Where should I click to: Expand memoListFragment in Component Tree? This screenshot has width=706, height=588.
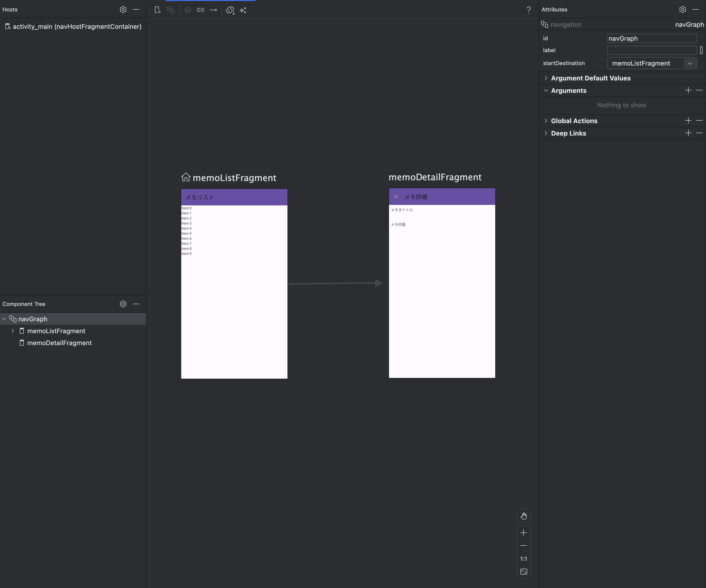[x=13, y=331]
